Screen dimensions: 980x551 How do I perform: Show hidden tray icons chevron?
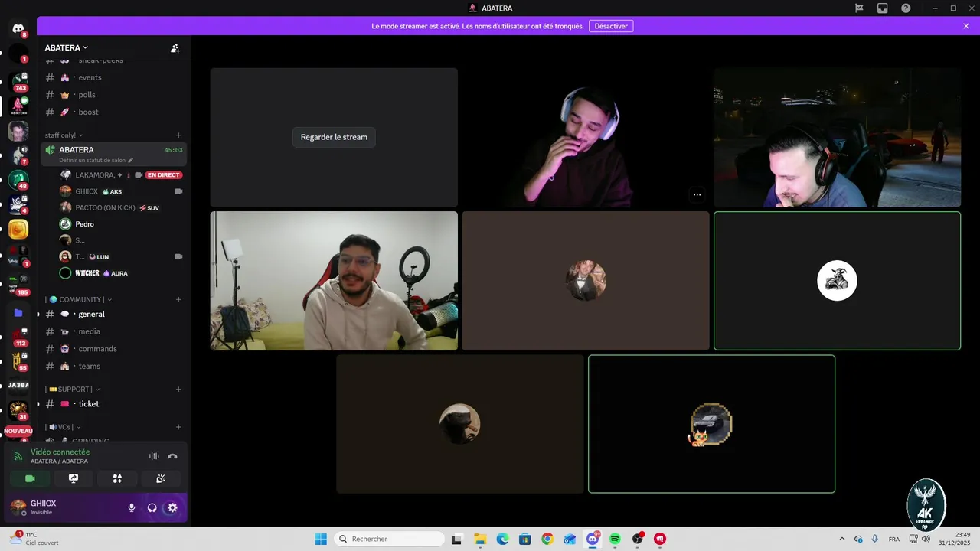[x=842, y=539]
